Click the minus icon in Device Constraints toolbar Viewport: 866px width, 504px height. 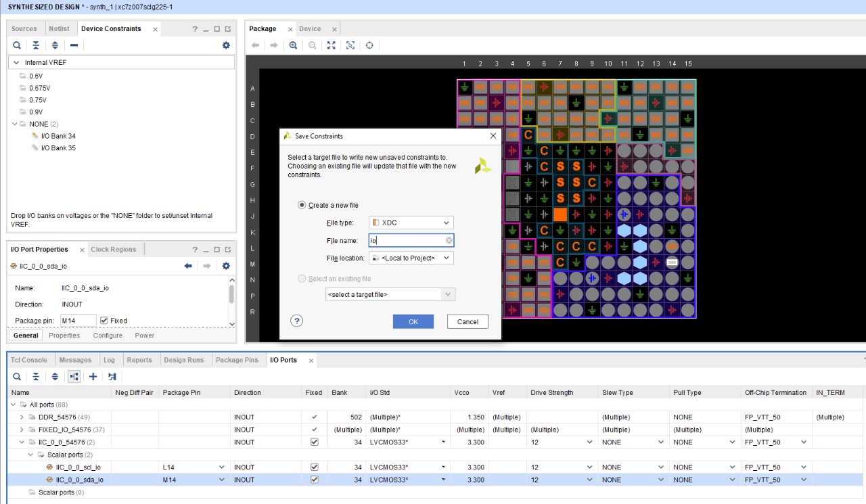74,45
